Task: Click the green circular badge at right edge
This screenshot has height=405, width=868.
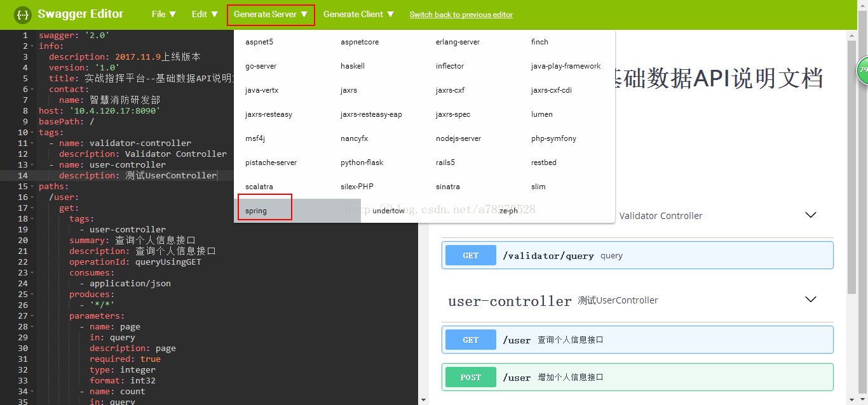Action: (863, 70)
